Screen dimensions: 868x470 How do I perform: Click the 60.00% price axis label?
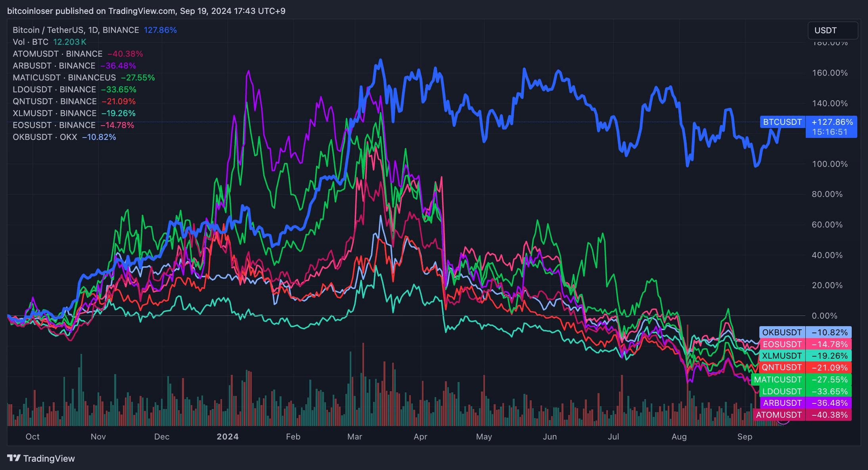click(x=827, y=225)
